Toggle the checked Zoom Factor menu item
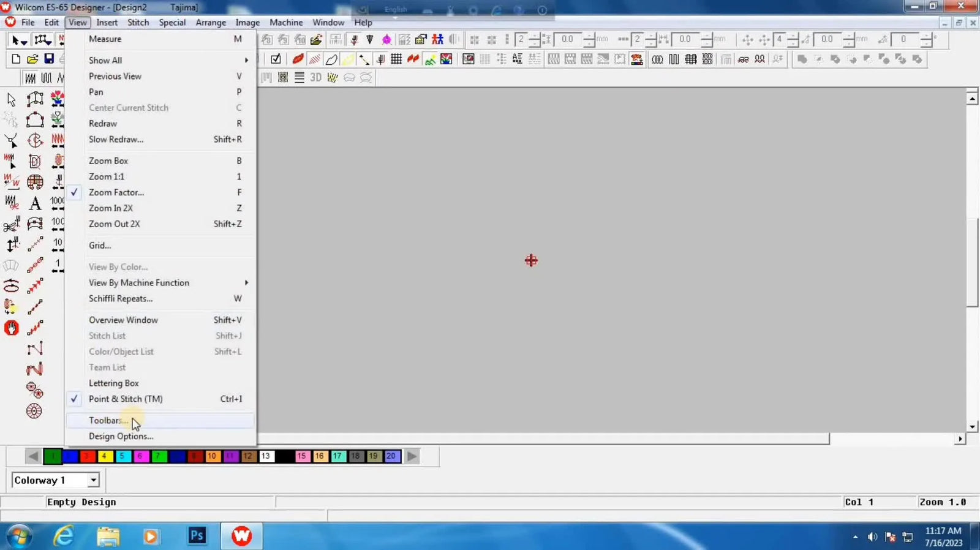Screen dimensions: 980x550 160,192
